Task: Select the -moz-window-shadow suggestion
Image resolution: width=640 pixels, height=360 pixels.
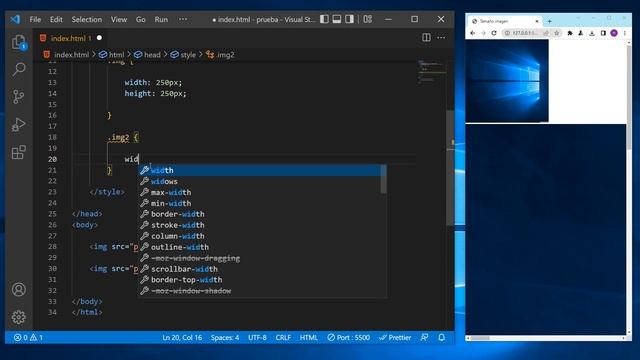Action: coord(260,291)
